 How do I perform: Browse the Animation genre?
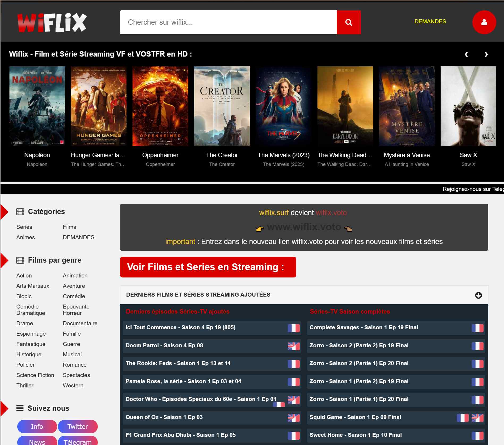75,276
